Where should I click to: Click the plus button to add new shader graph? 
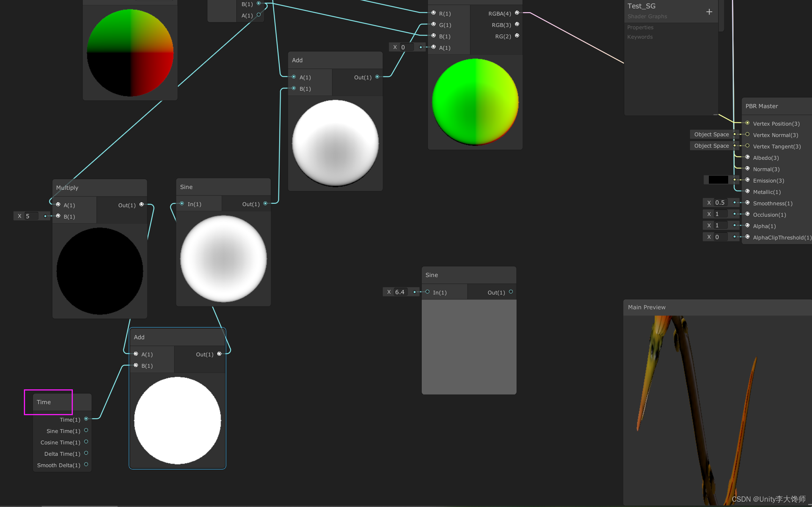[708, 8]
